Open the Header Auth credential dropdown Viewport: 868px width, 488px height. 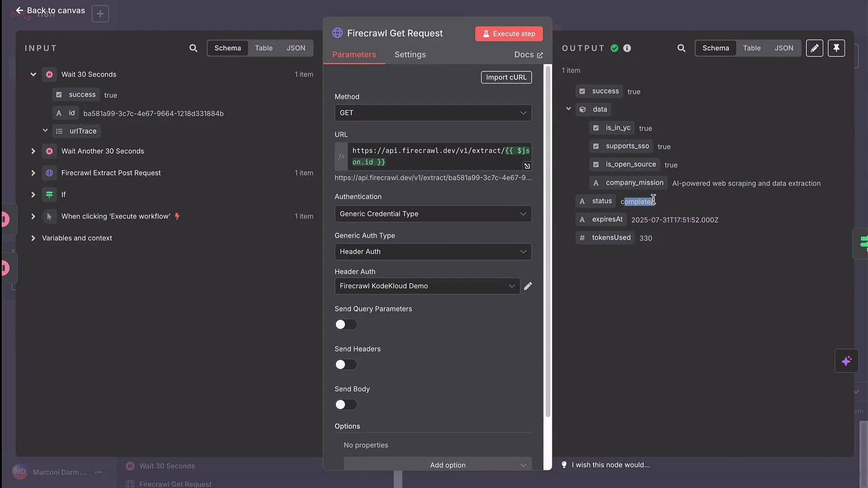coord(427,286)
